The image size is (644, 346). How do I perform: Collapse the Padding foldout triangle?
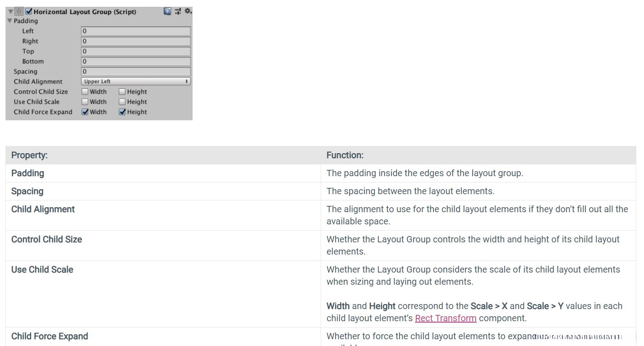pyautogui.click(x=10, y=21)
